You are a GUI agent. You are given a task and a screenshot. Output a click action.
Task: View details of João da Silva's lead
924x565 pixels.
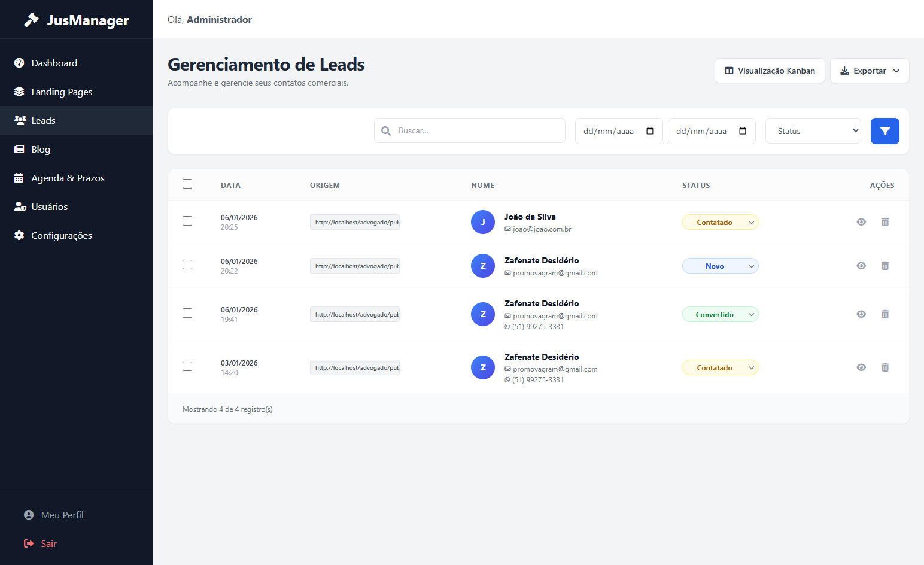tap(861, 222)
